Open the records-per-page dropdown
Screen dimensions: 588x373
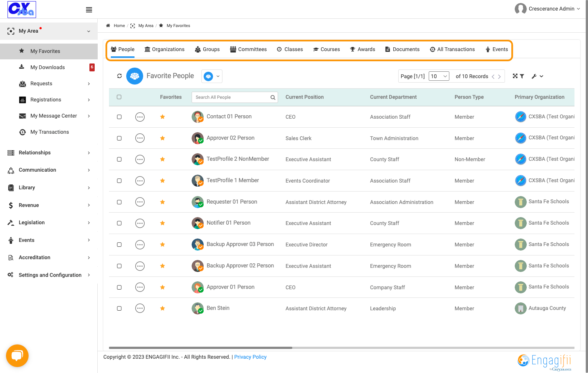tap(439, 76)
